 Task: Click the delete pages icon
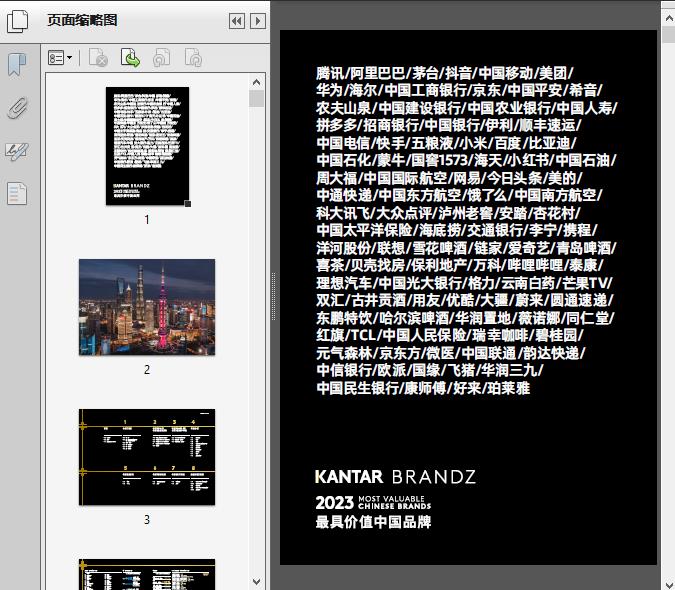[x=98, y=58]
